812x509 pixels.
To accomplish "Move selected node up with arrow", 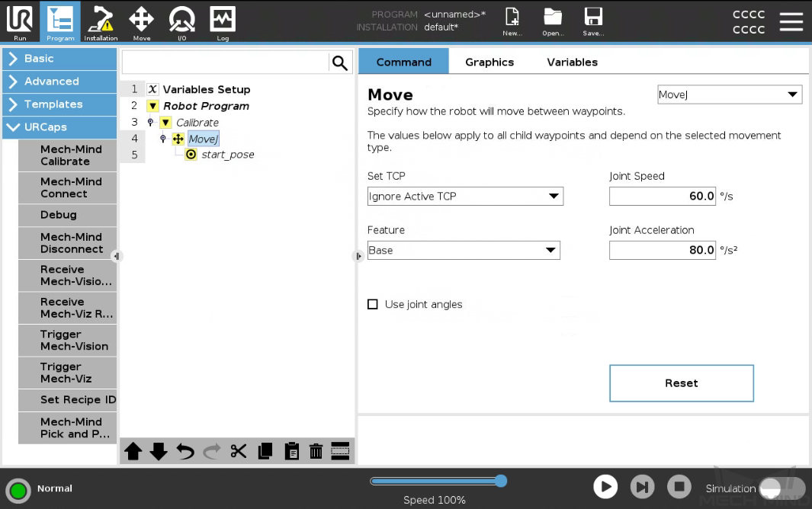I will point(133,451).
